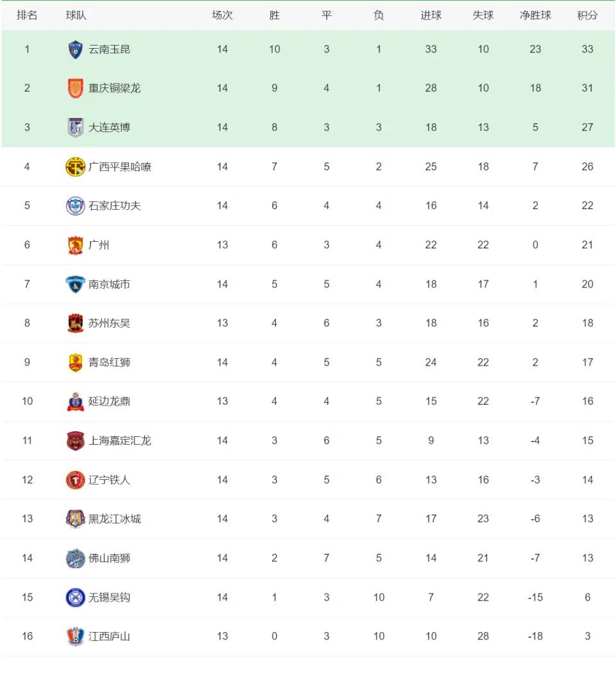The height and width of the screenshot is (675, 616).
Task: Open the 上海嘉定汇龙 team name link
Action: coord(119,440)
